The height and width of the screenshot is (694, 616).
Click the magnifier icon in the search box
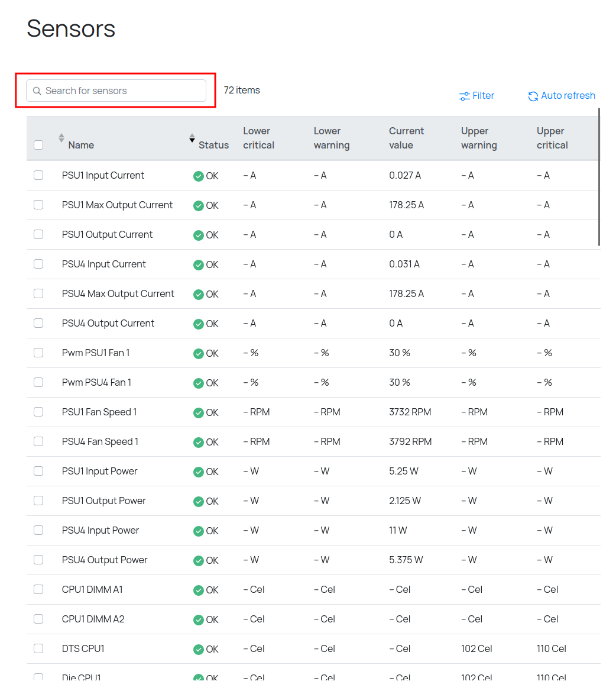(37, 91)
